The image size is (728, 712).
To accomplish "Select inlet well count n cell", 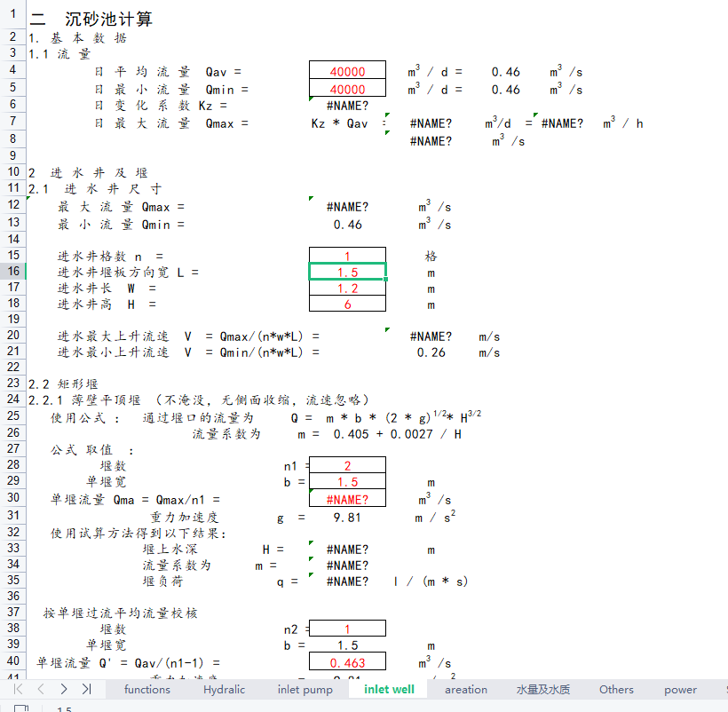I will click(x=347, y=256).
